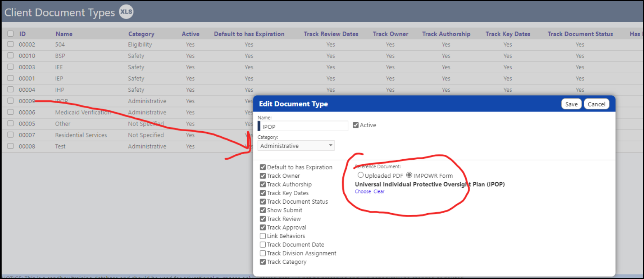Sort table by the Category column header
The image size is (644, 279).
point(141,34)
